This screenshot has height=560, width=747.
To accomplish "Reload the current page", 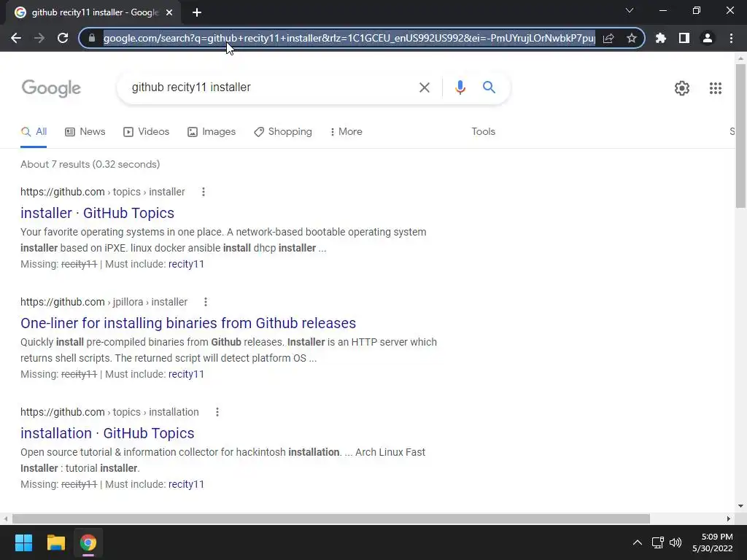I will pos(63,38).
